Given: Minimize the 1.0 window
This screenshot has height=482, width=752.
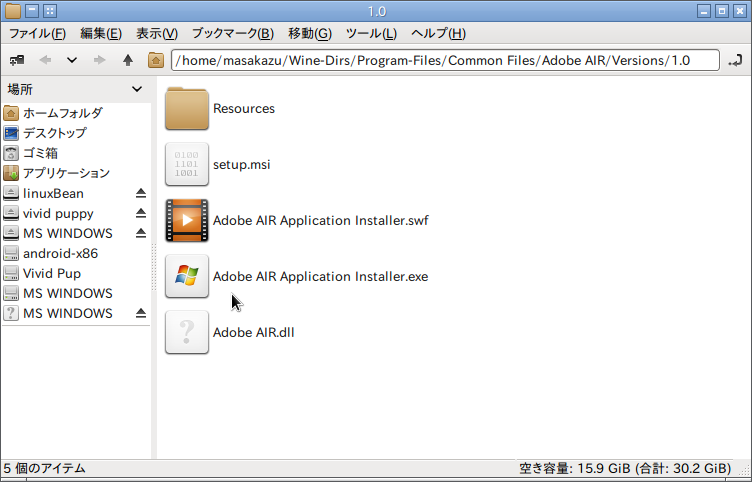Looking at the screenshot, I should (x=704, y=11).
